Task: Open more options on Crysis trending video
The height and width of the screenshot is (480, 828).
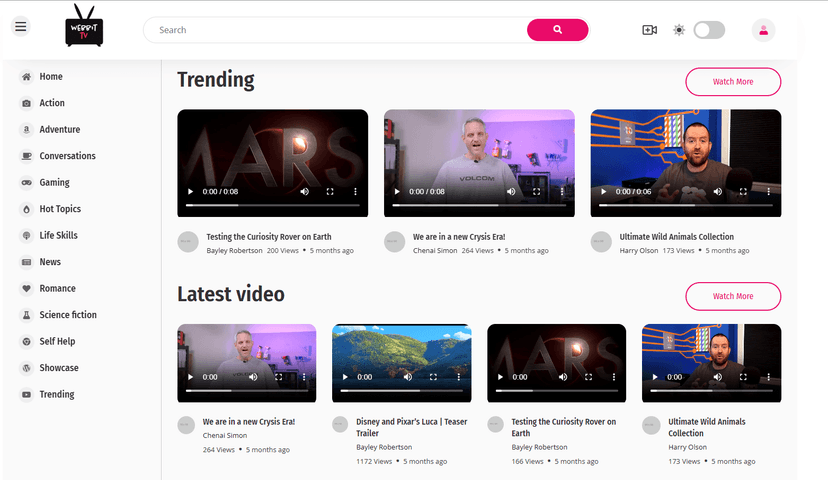Action: click(x=562, y=191)
